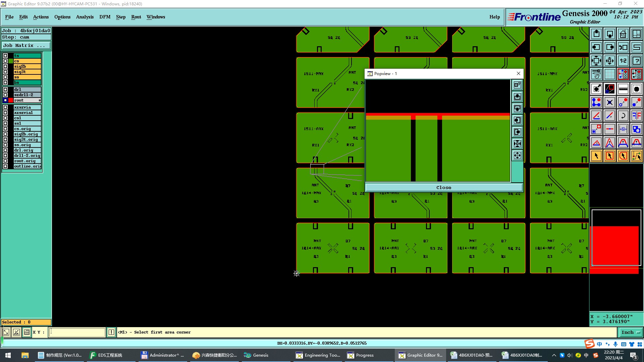Expand the rout layer indicator

(40, 100)
